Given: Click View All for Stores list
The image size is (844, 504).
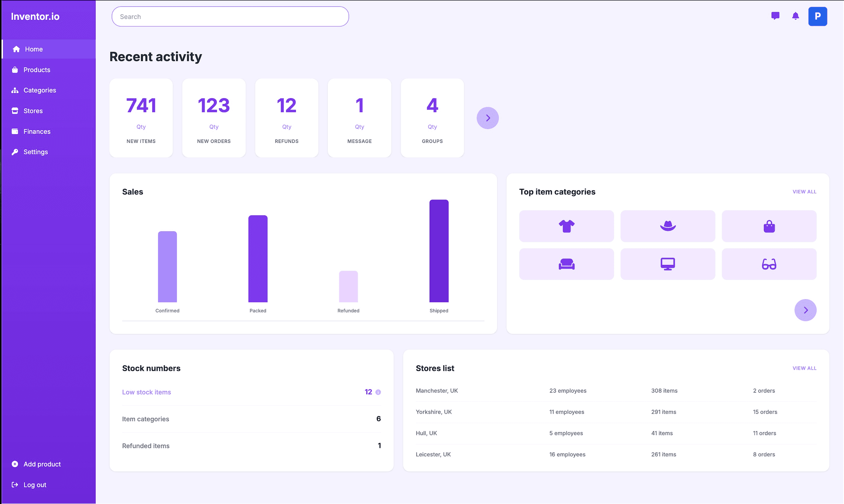Looking at the screenshot, I should point(804,368).
